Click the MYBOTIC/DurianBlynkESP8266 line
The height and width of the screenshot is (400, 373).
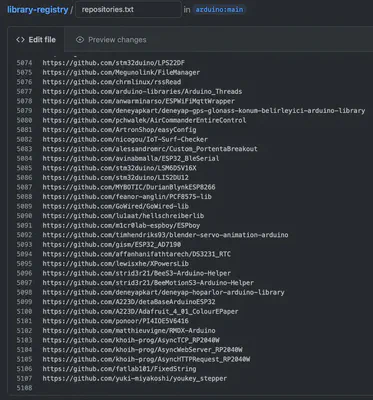[129, 187]
